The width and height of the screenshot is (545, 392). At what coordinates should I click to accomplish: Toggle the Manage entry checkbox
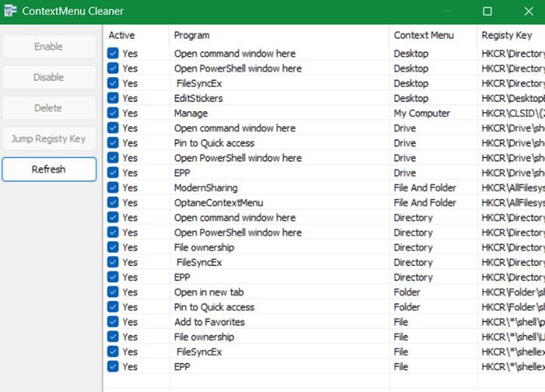(114, 113)
